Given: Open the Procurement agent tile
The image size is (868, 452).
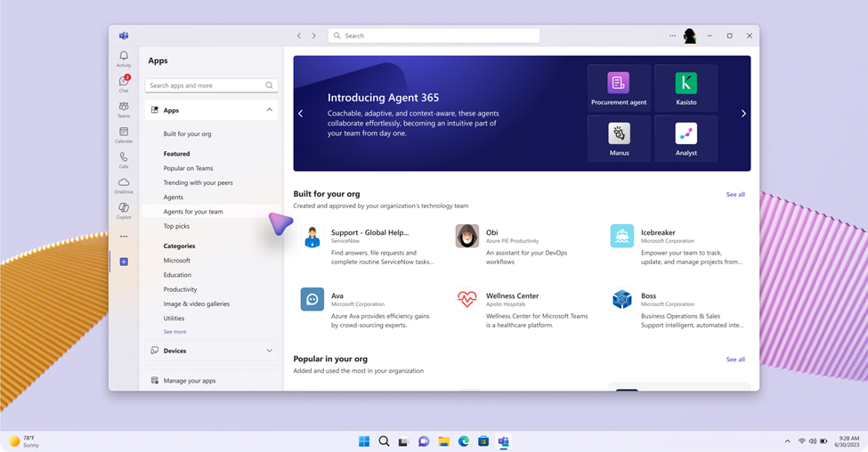Looking at the screenshot, I should pos(619,88).
